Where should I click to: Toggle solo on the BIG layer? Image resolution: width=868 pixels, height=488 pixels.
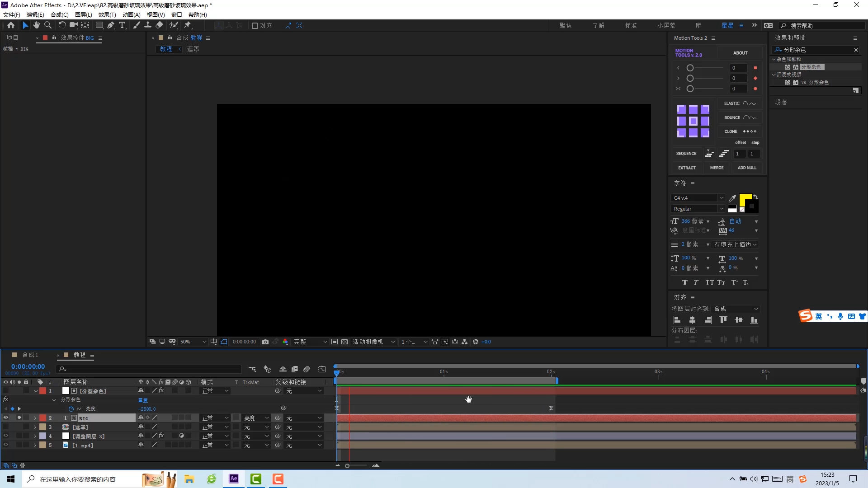click(x=19, y=418)
